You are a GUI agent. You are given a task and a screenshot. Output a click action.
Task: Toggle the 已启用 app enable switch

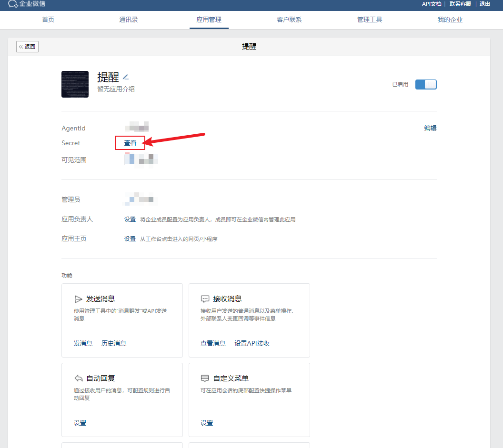pos(426,84)
